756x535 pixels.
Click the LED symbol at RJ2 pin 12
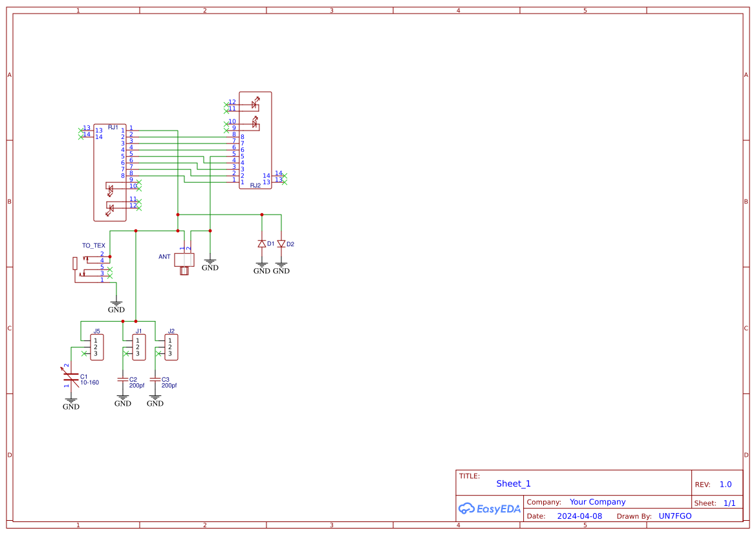click(252, 104)
